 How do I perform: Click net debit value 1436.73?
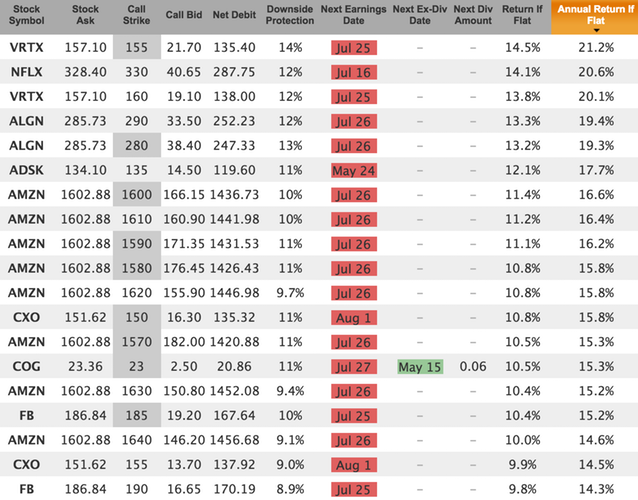[x=234, y=194]
